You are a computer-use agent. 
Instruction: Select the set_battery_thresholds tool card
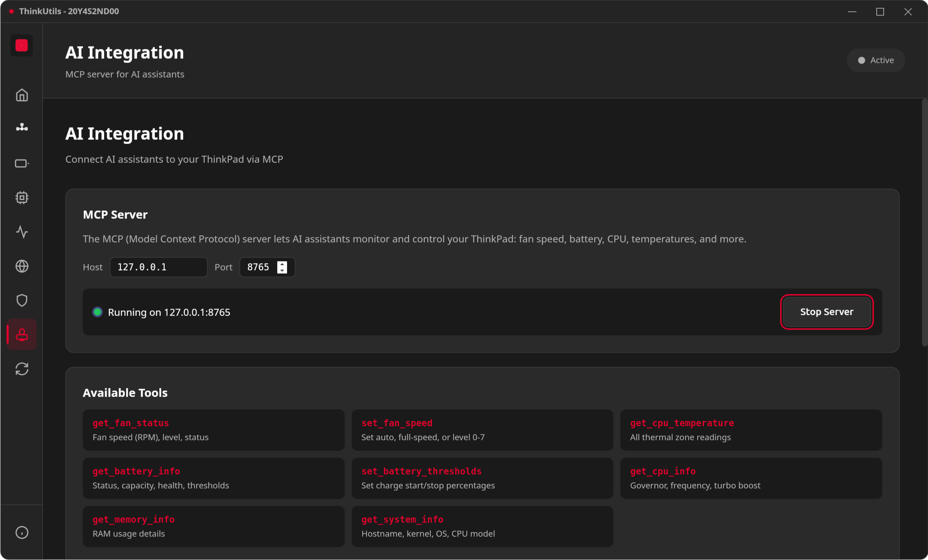(x=482, y=478)
